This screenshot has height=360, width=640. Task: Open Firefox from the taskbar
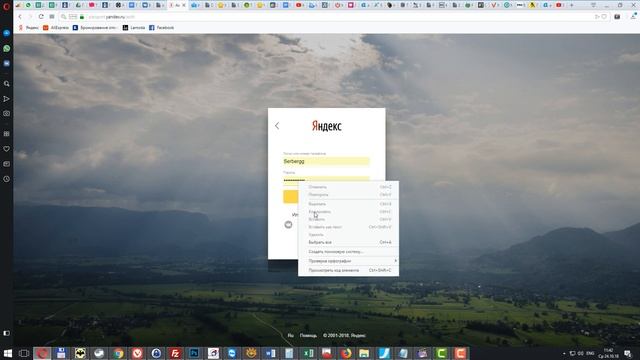click(346, 353)
